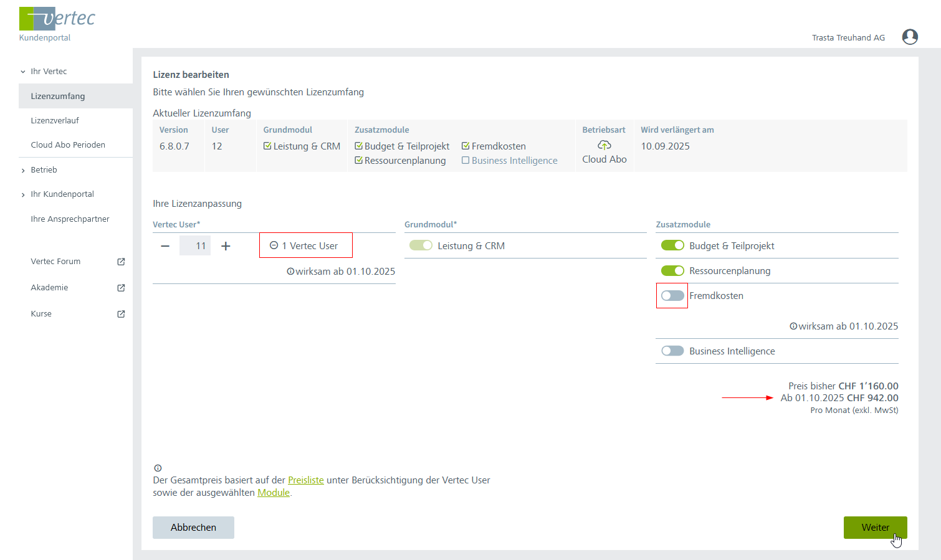Screen dimensions: 941x560
Task: Disable the Ressourcenplanung switch
Action: coord(672,270)
